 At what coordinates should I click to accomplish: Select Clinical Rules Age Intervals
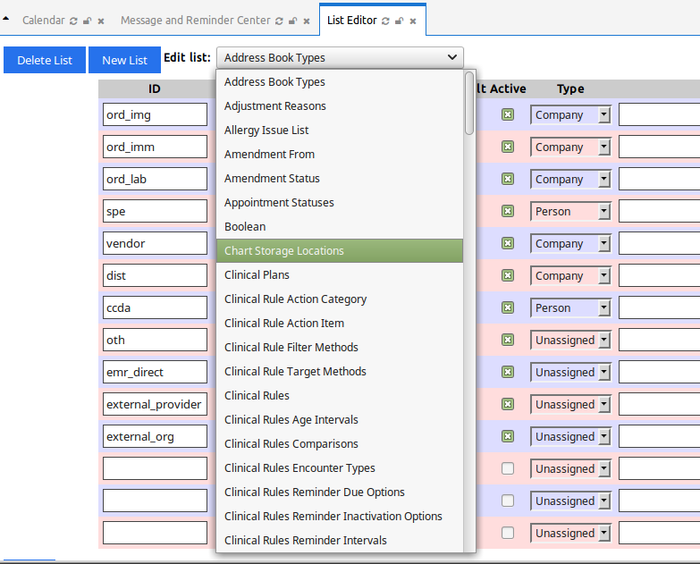(340, 419)
